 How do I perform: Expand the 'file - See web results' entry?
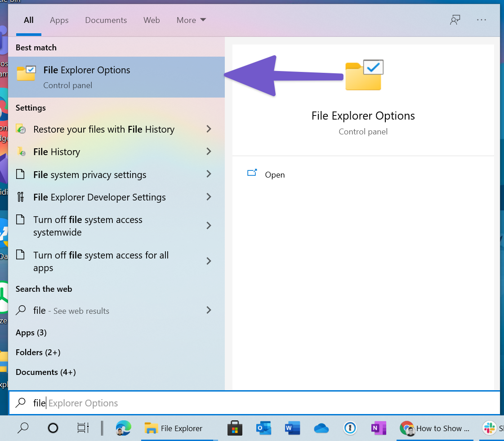point(208,310)
